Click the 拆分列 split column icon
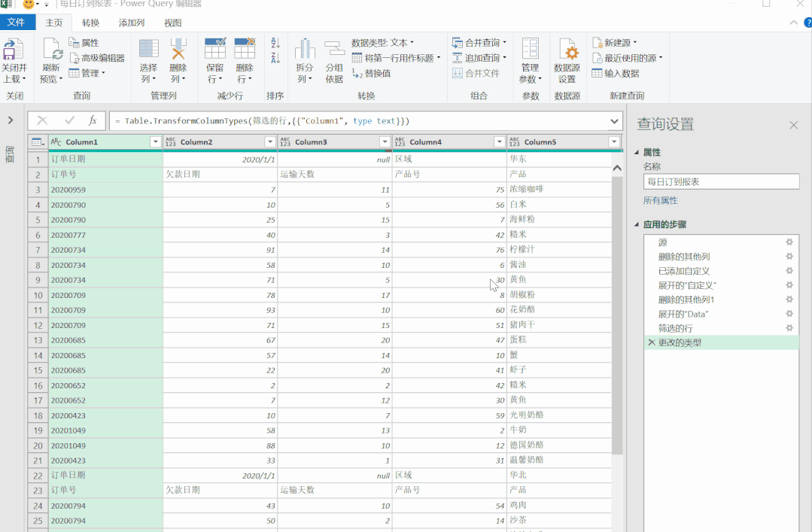Image resolution: width=812 pixels, height=532 pixels. [x=305, y=49]
